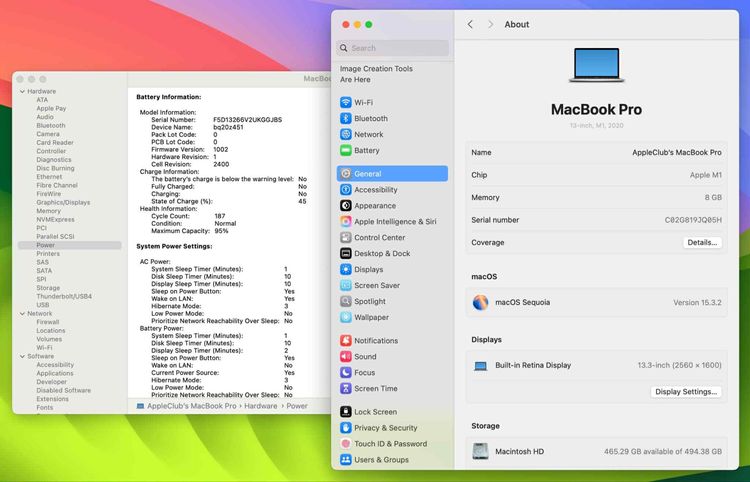
Task: Select the General gear icon in sidebar
Action: [x=346, y=174]
